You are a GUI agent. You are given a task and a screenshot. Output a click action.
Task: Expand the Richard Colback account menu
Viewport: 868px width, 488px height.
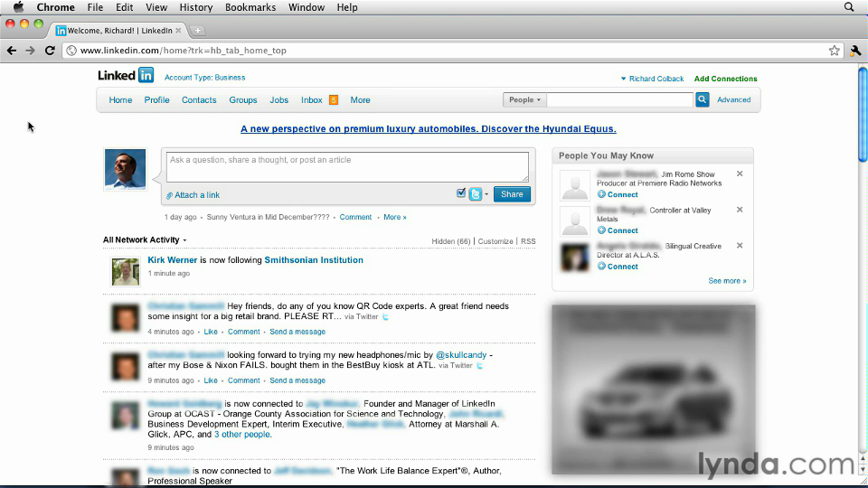tap(652, 79)
